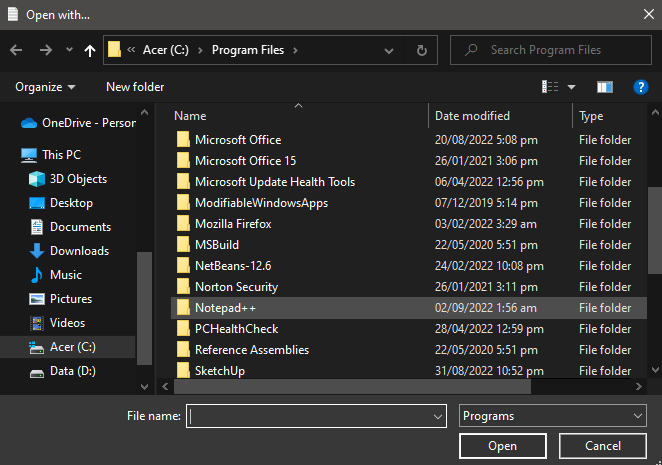Open Videos in the navigation pane
The width and height of the screenshot is (662, 465).
57,323
